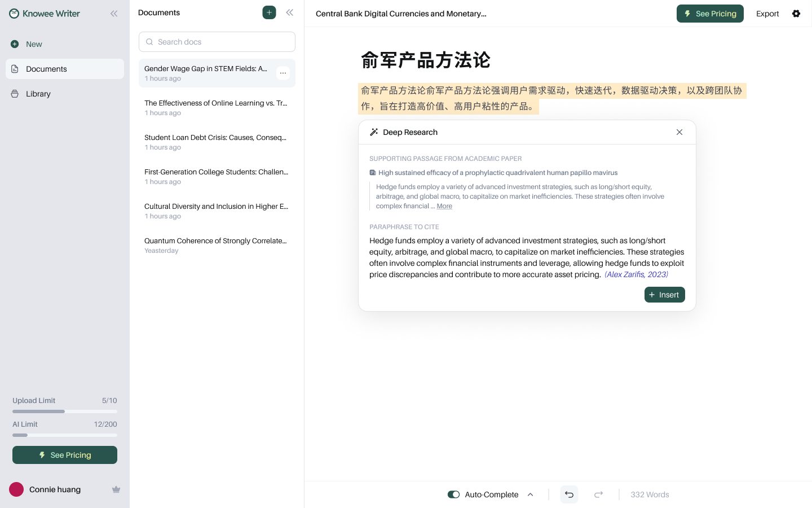This screenshot has height=508, width=812.
Task: Close the Deep Research panel
Action: click(x=679, y=132)
